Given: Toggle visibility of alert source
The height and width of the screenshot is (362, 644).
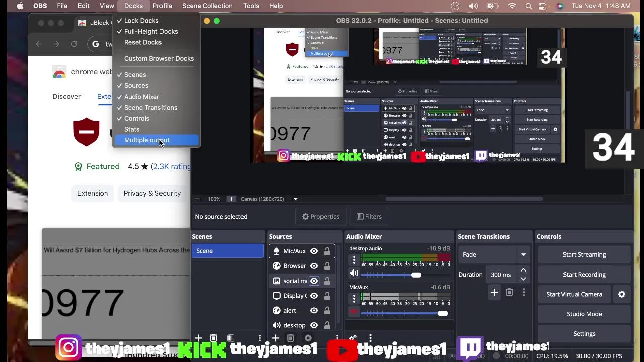Looking at the screenshot, I should click(x=314, y=310).
